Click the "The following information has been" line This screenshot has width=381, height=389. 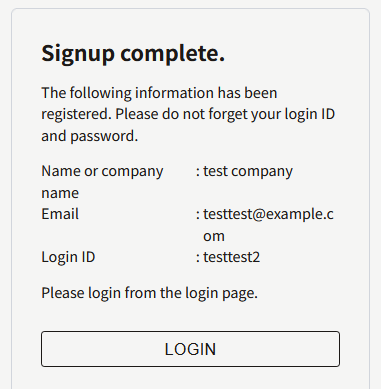coord(159,93)
